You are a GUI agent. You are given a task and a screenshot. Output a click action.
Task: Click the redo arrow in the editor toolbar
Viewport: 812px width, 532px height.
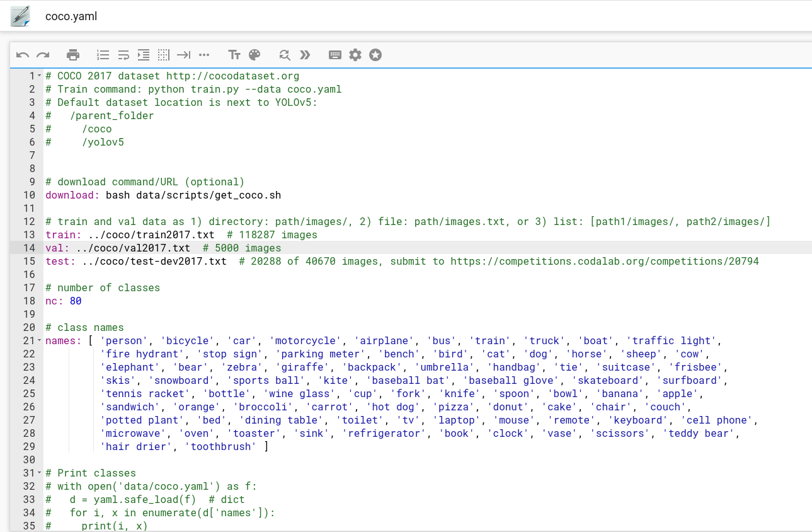(x=43, y=55)
